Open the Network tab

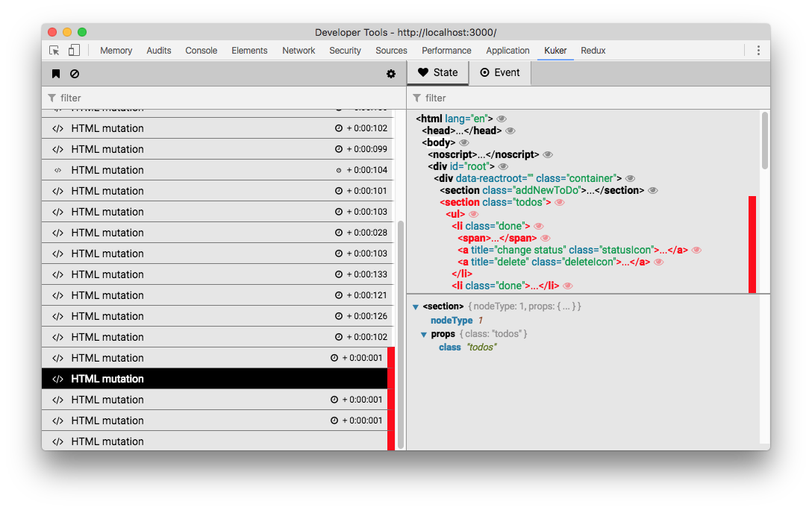[299, 50]
